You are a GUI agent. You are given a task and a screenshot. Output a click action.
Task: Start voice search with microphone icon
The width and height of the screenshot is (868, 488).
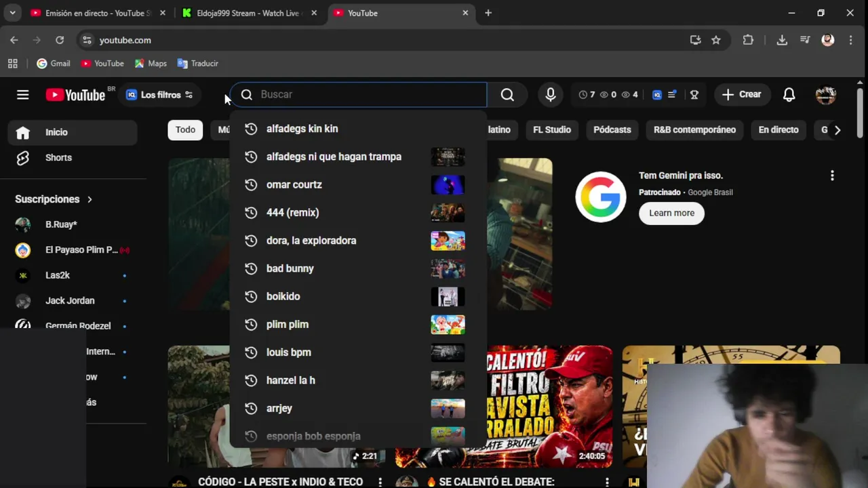coord(551,95)
